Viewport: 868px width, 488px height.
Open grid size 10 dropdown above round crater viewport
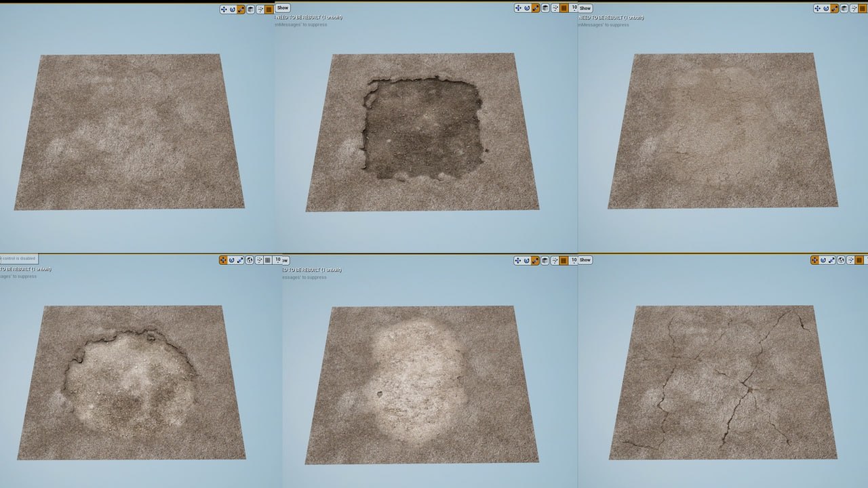click(278, 260)
